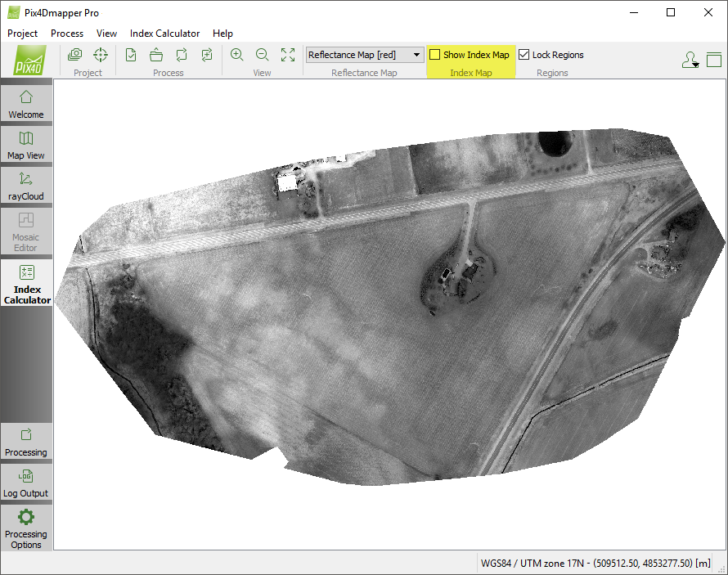This screenshot has height=575, width=728.
Task: Switch to the Map View
Action: pos(26,145)
